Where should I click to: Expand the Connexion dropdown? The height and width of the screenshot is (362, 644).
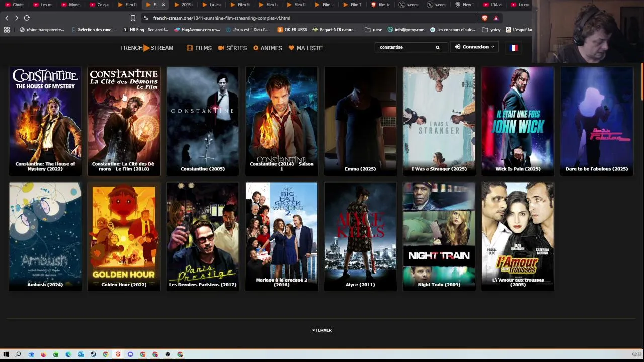(x=474, y=47)
